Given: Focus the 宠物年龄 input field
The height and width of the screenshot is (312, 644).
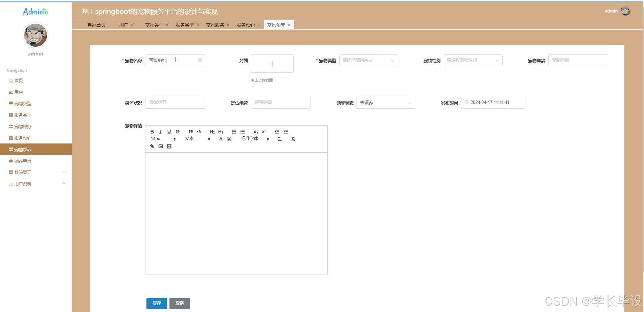Looking at the screenshot, I should [x=578, y=60].
